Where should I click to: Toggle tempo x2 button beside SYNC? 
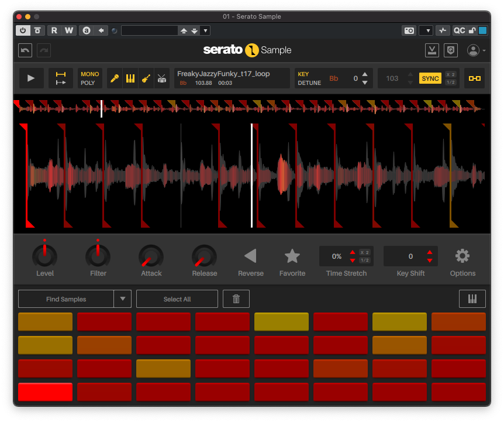[x=451, y=74]
